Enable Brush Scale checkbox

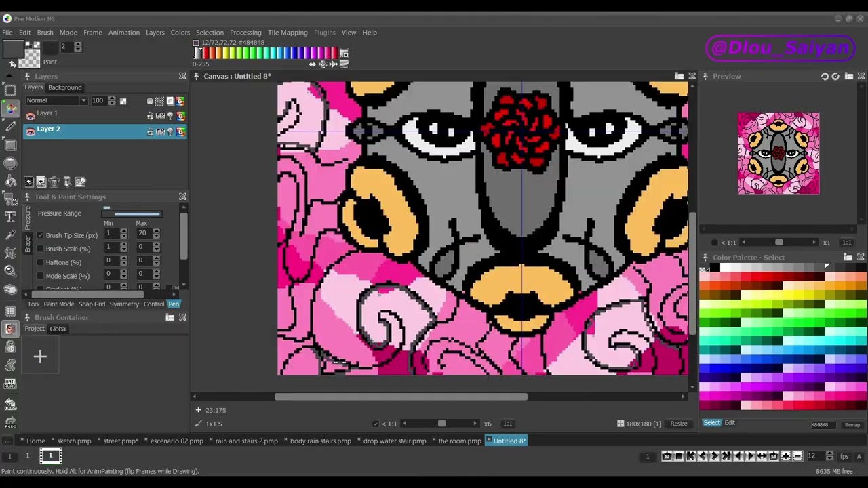coord(40,249)
